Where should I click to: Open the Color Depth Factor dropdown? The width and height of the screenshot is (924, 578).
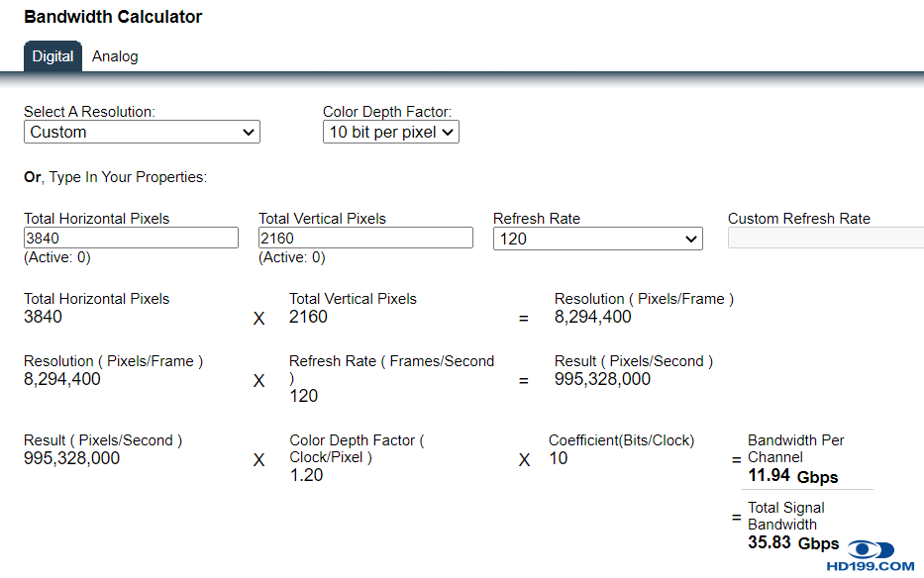390,132
